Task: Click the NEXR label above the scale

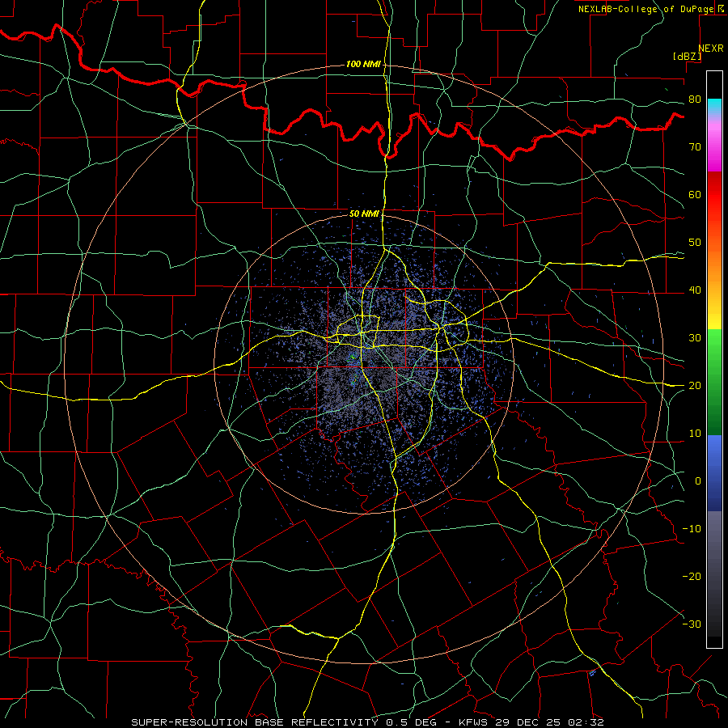Action: point(710,49)
